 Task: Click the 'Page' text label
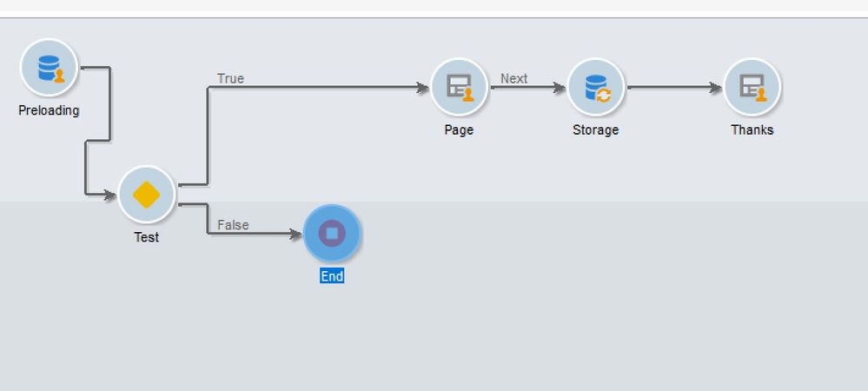[x=459, y=129]
